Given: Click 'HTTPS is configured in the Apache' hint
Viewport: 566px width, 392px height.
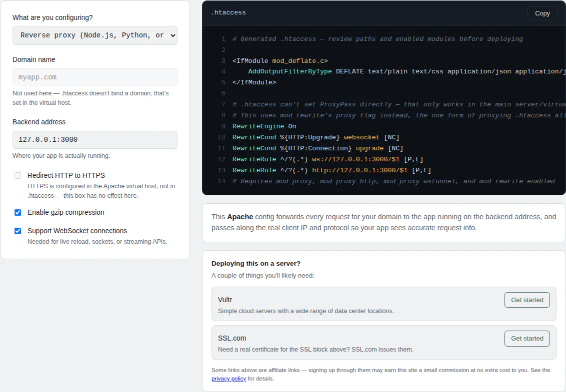Looking at the screenshot, I should click(x=101, y=191).
